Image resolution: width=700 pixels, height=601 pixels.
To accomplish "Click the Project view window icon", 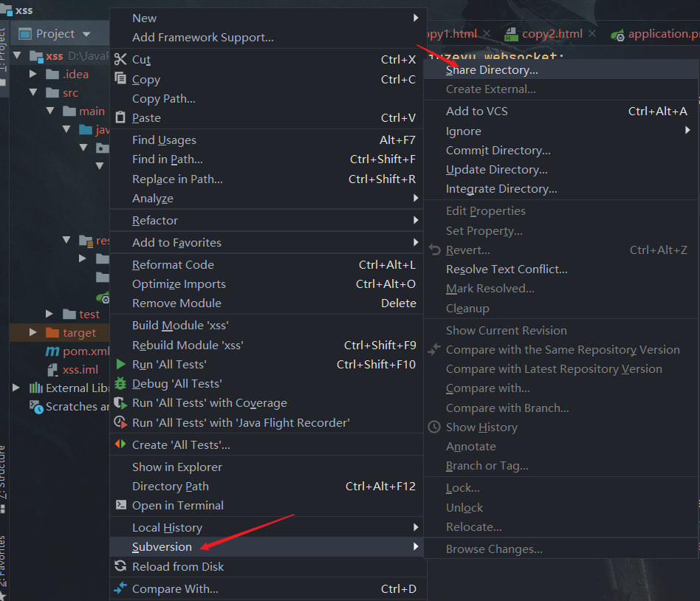I will point(25,34).
